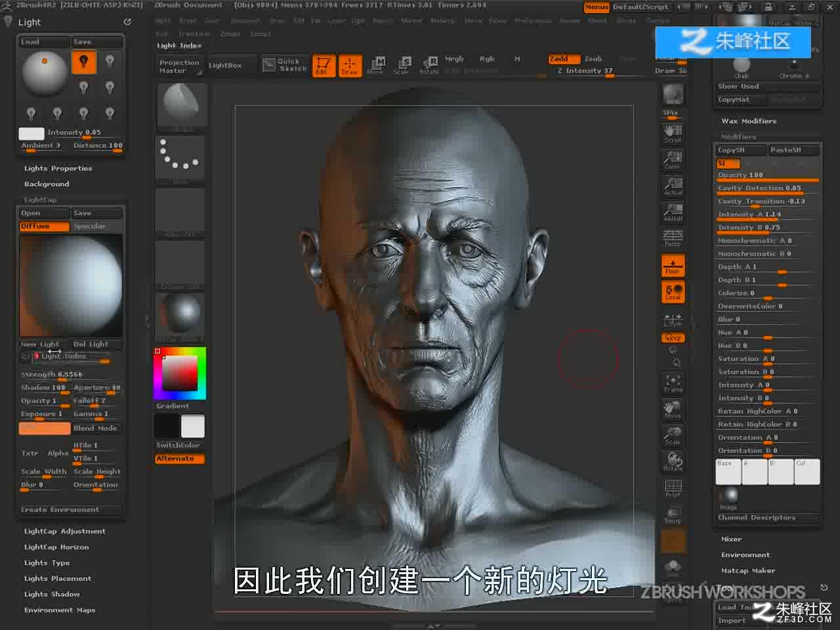Open Quick Sketch
840x630 pixels.
click(x=285, y=65)
